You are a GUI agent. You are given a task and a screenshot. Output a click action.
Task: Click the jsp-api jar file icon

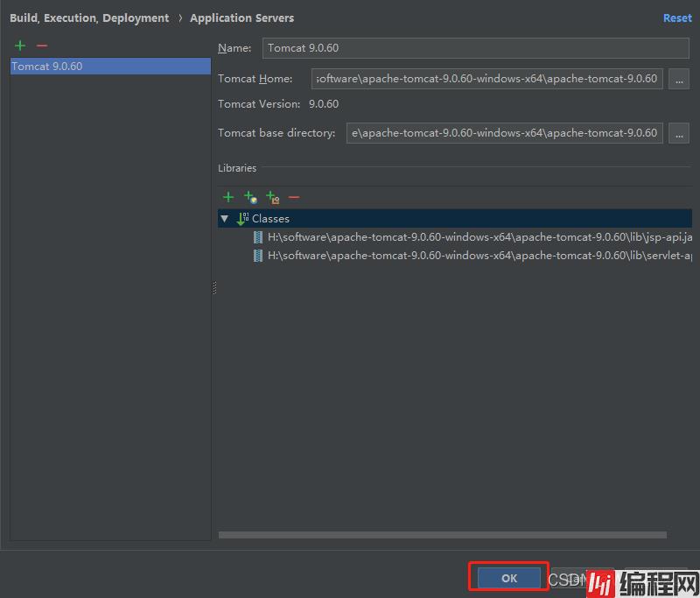coord(258,236)
